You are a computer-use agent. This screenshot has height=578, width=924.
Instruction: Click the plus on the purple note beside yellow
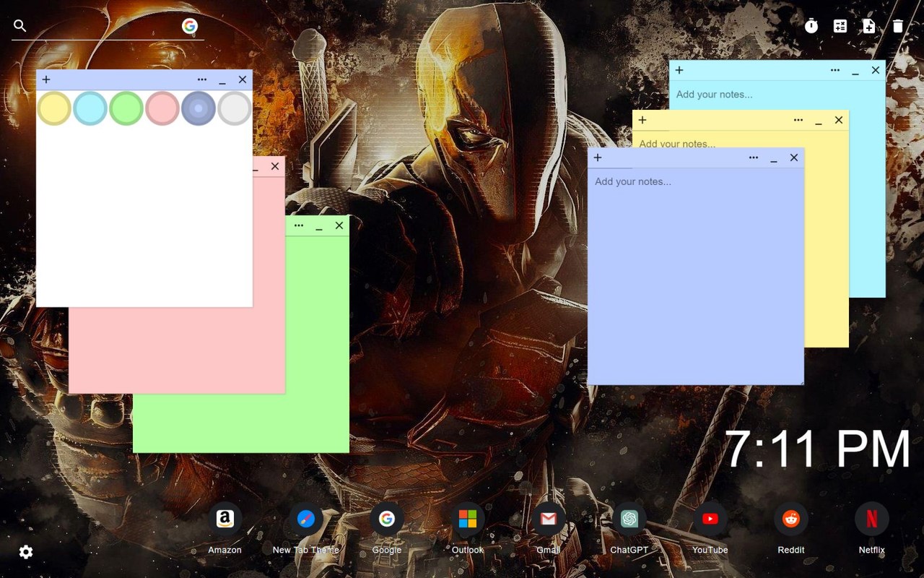[x=598, y=158]
